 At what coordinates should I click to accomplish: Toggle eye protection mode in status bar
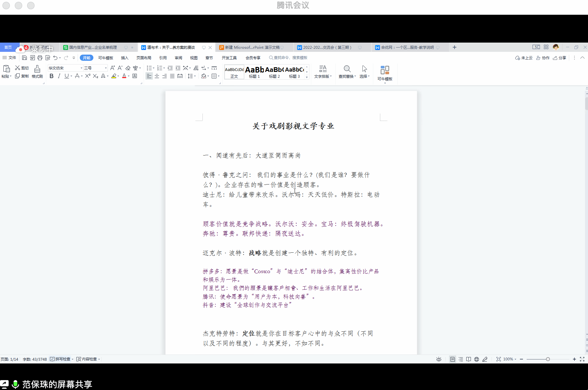point(439,359)
